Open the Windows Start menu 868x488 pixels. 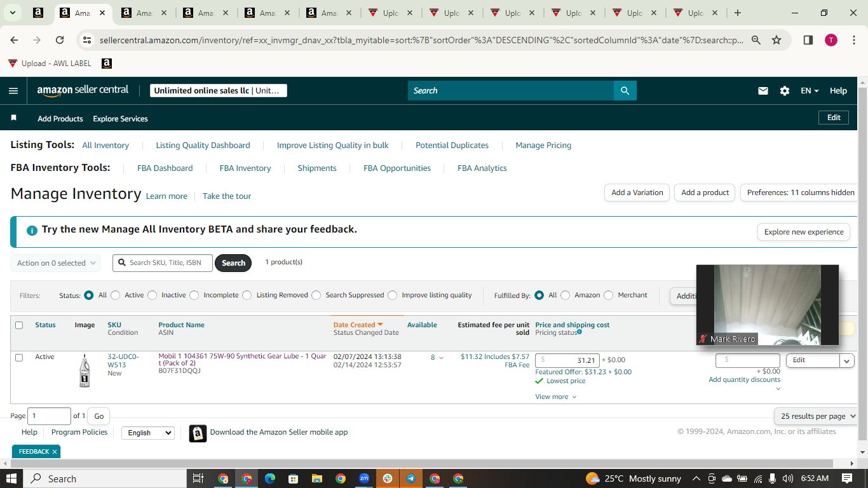pos(11,478)
